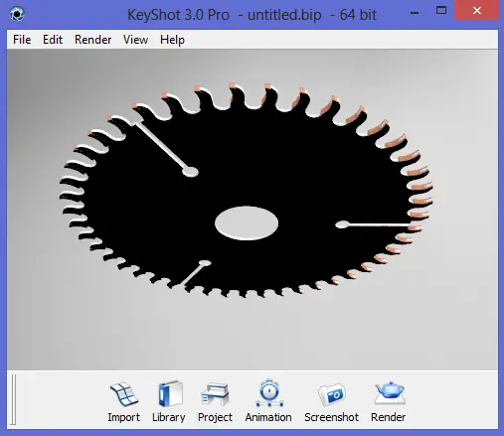Image resolution: width=504 pixels, height=436 pixels.
Task: Open the Help menu
Action: tap(172, 40)
